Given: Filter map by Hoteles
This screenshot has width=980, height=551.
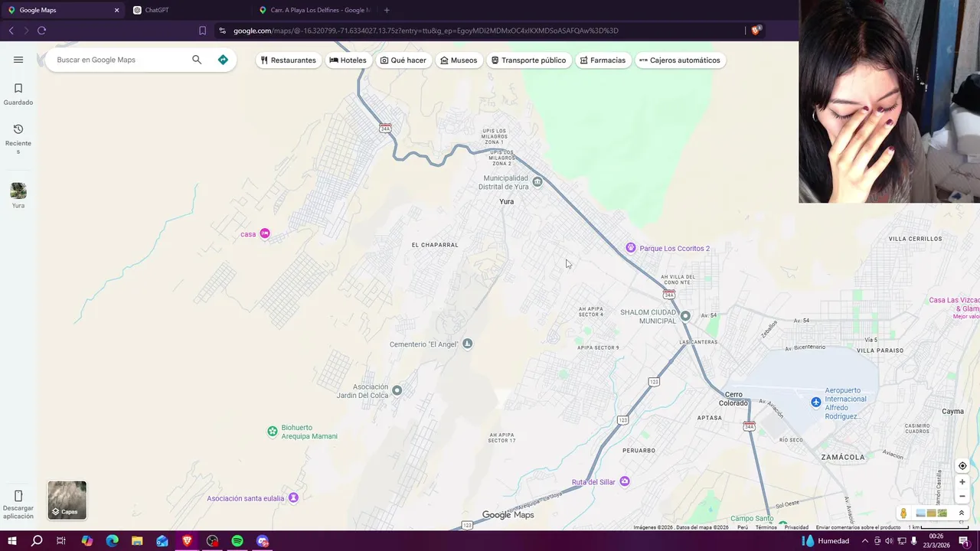Looking at the screenshot, I should [348, 60].
